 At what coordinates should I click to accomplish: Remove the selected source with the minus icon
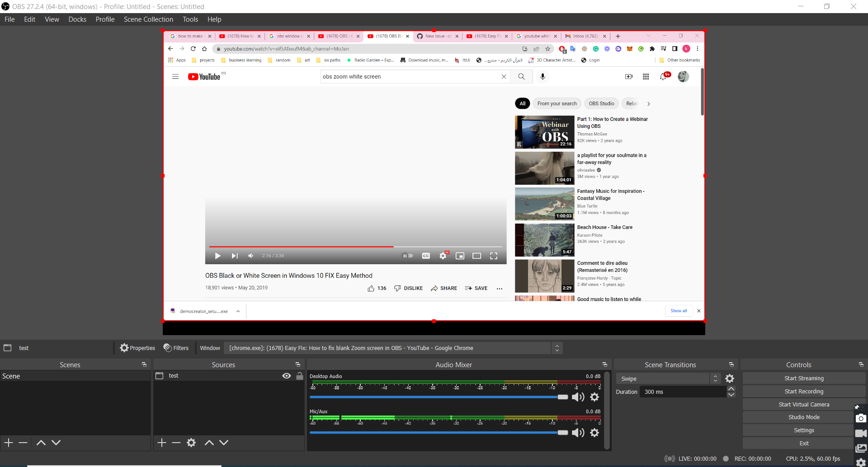(176, 443)
